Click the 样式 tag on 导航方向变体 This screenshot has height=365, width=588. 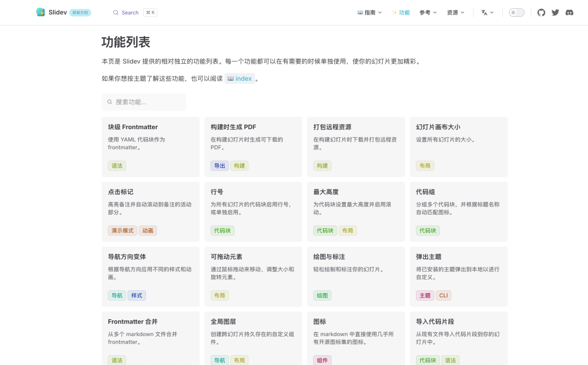tap(137, 295)
